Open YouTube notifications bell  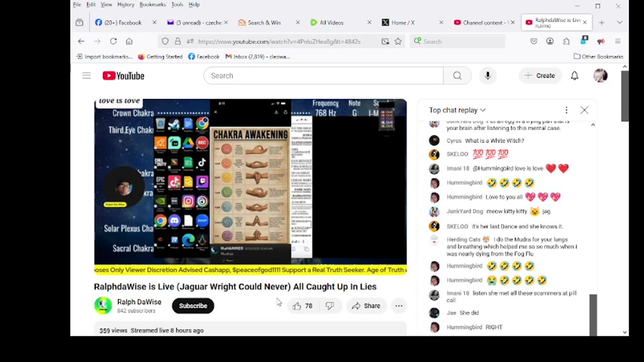pyautogui.click(x=575, y=75)
